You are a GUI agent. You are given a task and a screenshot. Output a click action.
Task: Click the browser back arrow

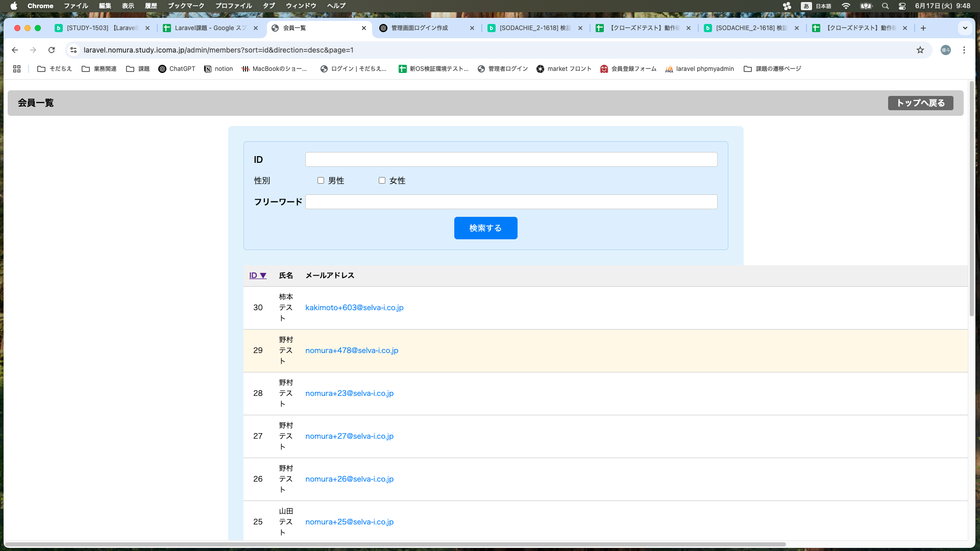15,50
